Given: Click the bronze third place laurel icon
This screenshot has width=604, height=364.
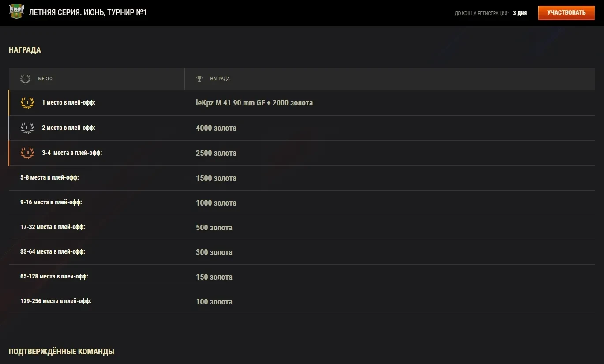Looking at the screenshot, I should [x=27, y=153].
